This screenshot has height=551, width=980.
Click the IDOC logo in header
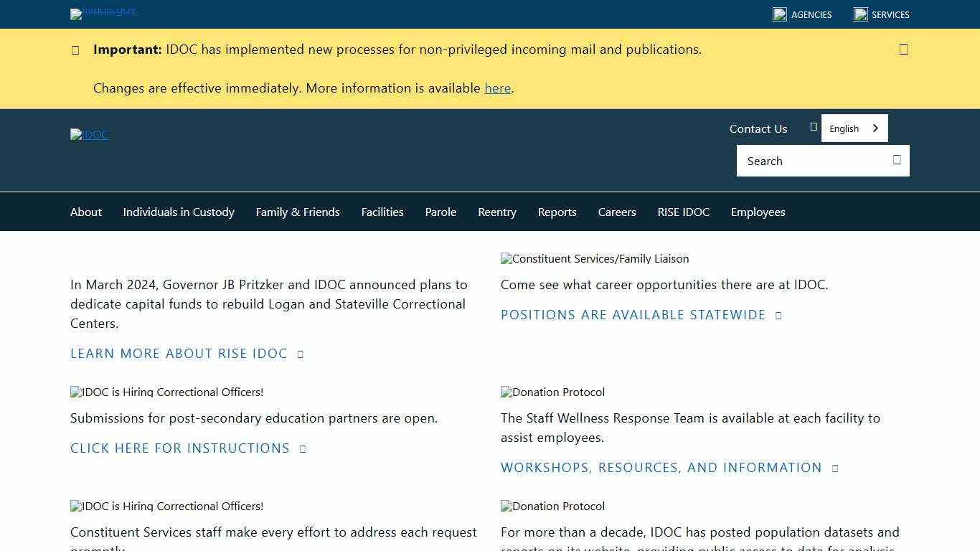90,134
